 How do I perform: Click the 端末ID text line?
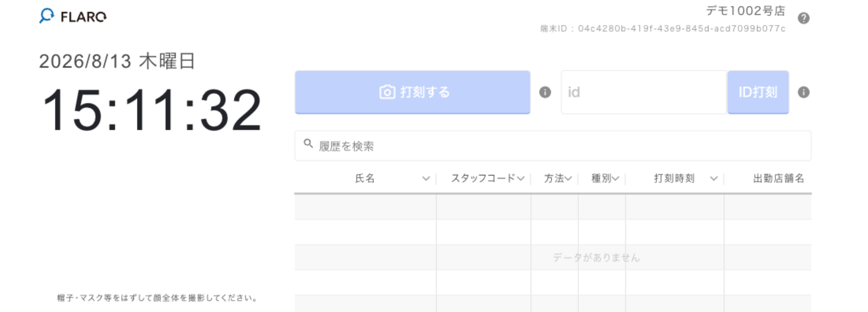pyautogui.click(x=663, y=28)
